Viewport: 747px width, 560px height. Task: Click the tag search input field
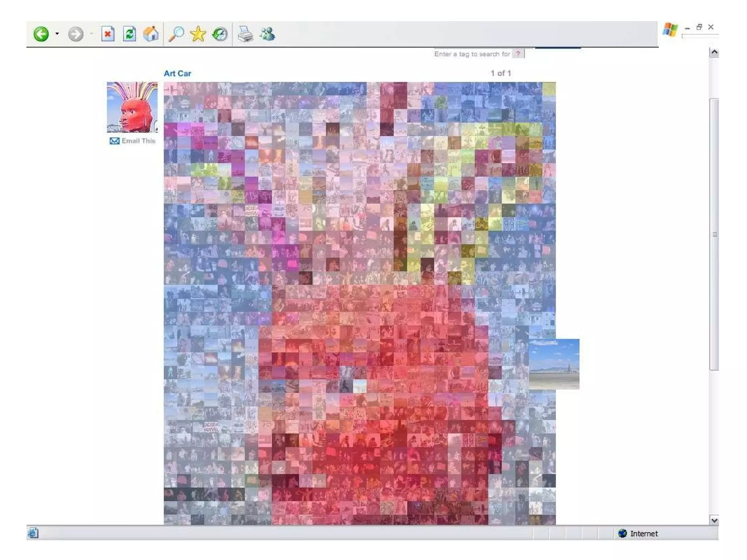click(x=472, y=54)
